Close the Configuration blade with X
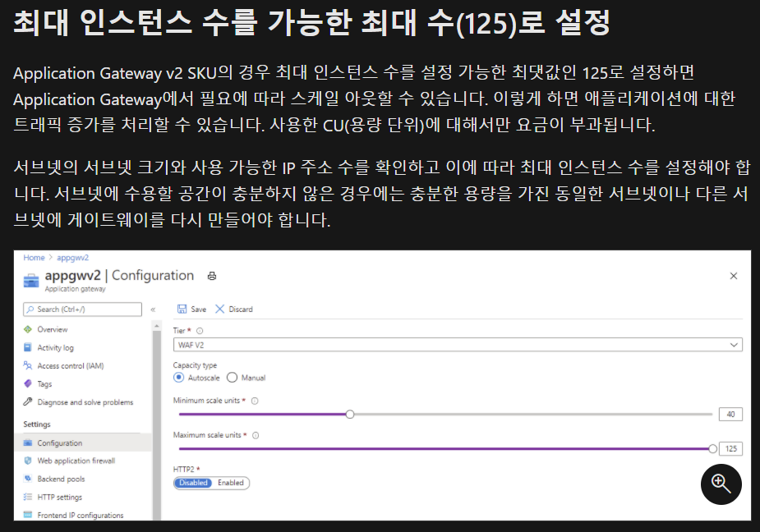 point(734,276)
